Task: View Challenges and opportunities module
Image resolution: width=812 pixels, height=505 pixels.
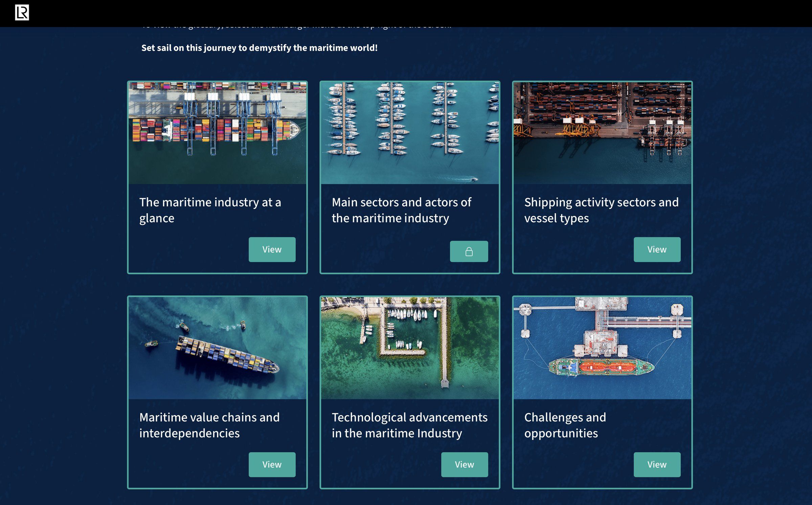Action: pyautogui.click(x=657, y=464)
